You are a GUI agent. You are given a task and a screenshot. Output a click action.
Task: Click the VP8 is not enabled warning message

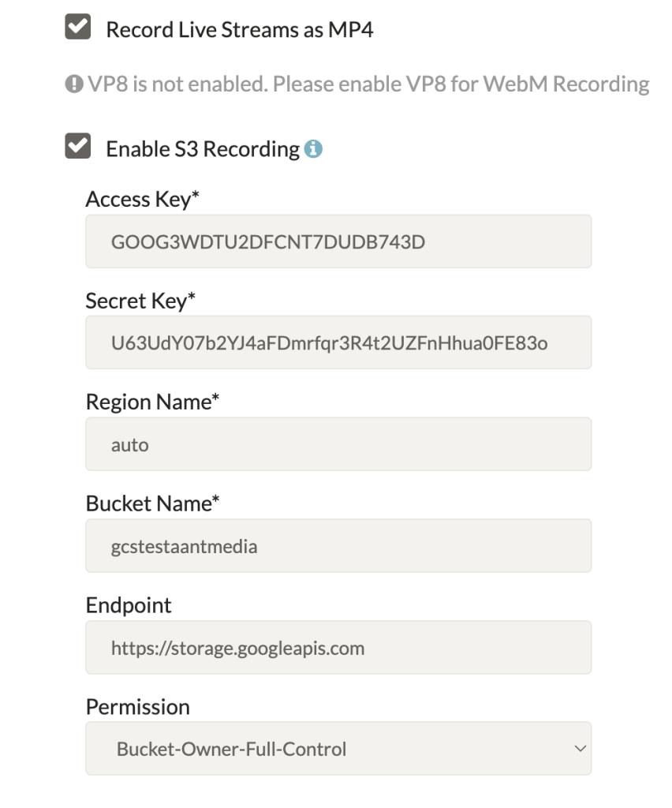368,84
